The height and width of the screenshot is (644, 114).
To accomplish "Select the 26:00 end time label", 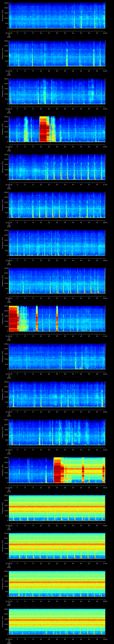I will pos(105,147).
